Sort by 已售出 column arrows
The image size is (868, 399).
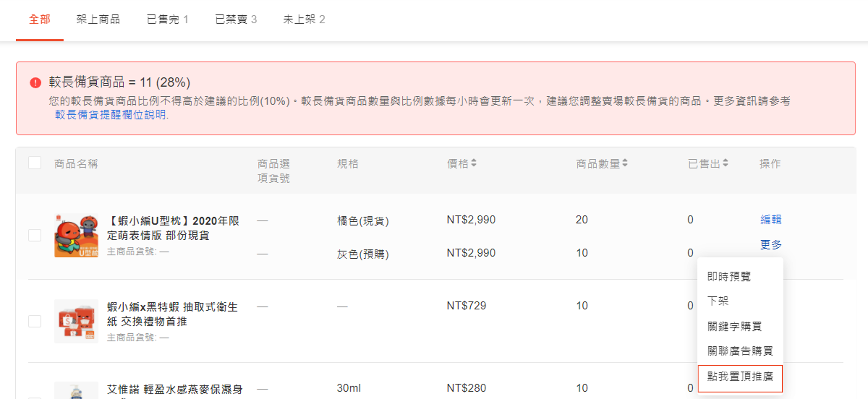(x=725, y=163)
